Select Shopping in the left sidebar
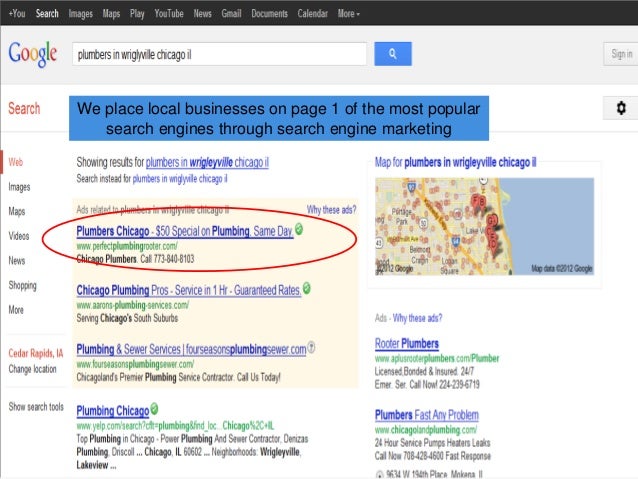This screenshot has width=638, height=479. [22, 285]
